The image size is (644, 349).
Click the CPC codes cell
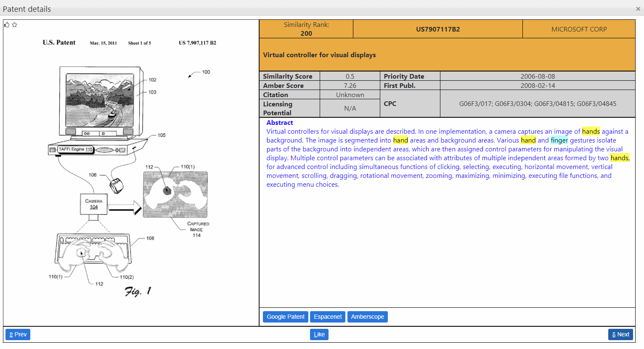538,103
